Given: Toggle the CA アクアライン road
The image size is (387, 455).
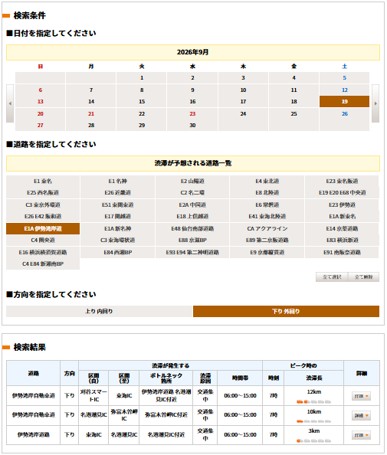Looking at the screenshot, I should pyautogui.click(x=267, y=229).
